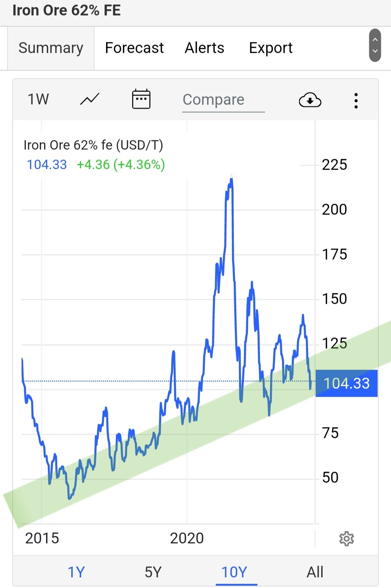Switch to the Forecast tab

pos(134,48)
